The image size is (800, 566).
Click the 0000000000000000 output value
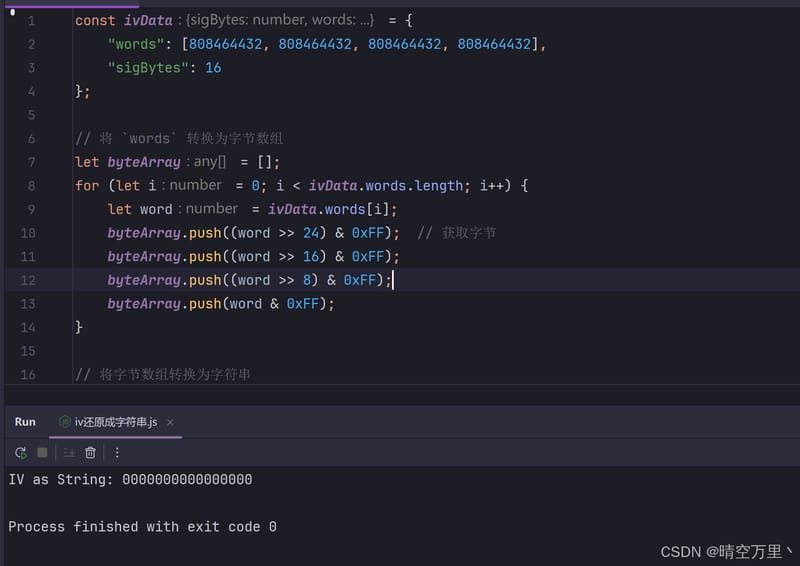pyautogui.click(x=187, y=480)
